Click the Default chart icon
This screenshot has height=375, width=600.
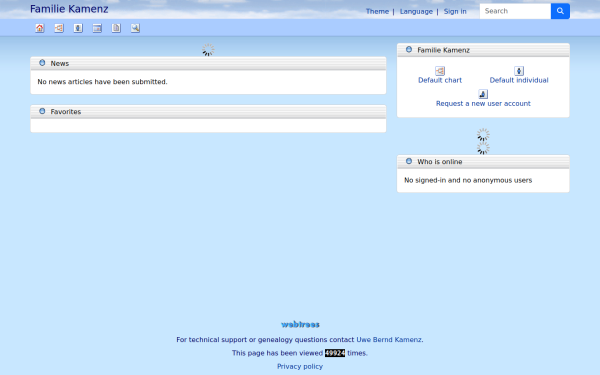tap(440, 71)
